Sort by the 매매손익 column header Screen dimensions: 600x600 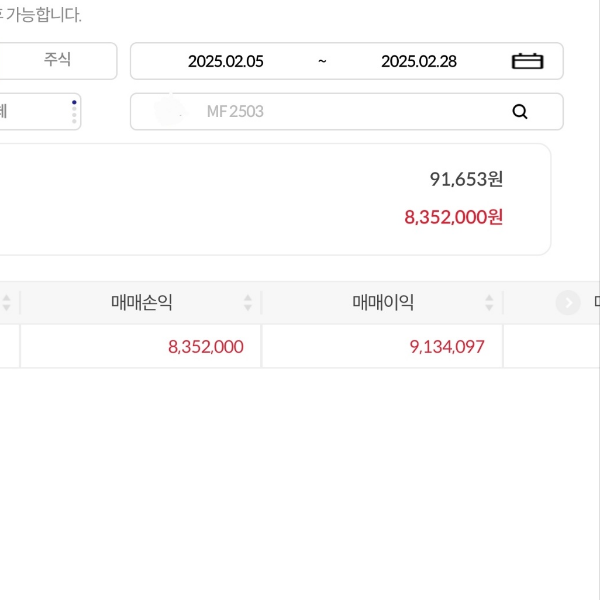(x=142, y=303)
